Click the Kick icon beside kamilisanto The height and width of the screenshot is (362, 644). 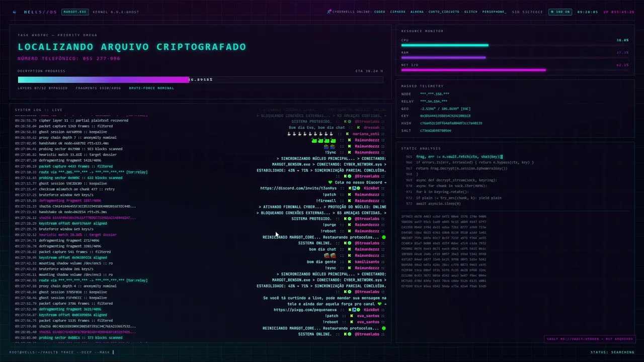[349, 261]
